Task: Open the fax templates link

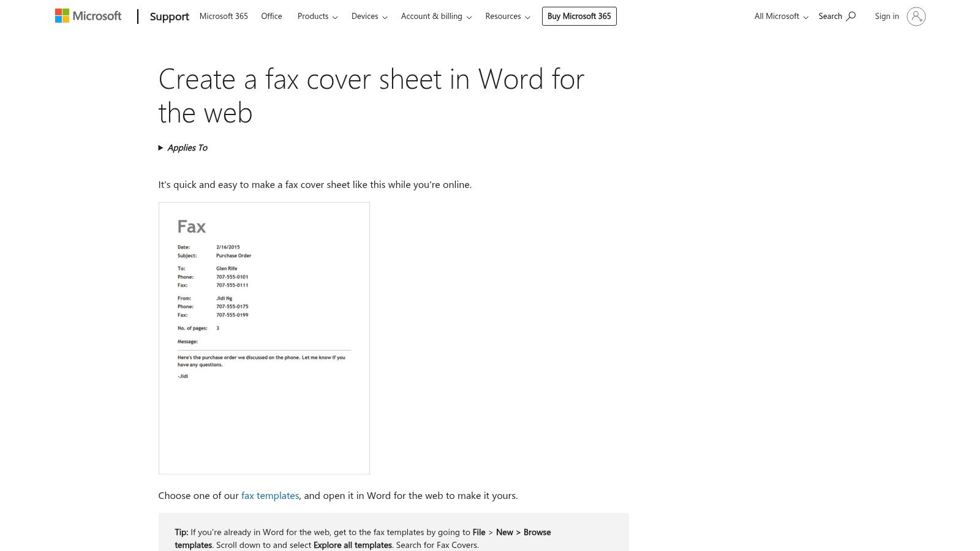Action: pos(269,495)
